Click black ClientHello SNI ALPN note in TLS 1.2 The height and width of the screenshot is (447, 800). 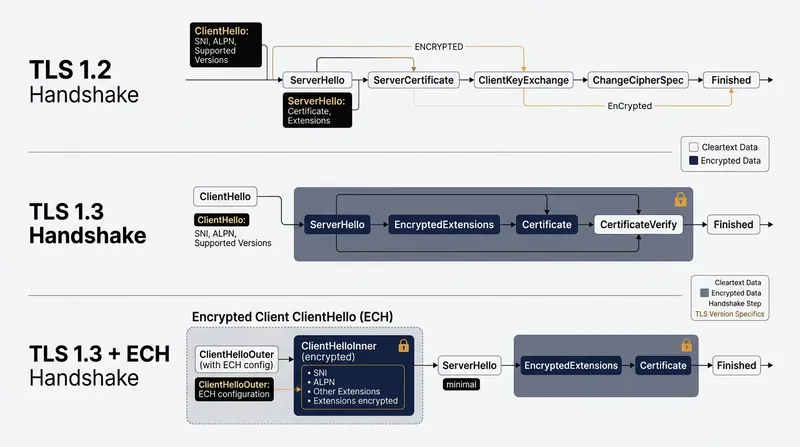(x=226, y=45)
